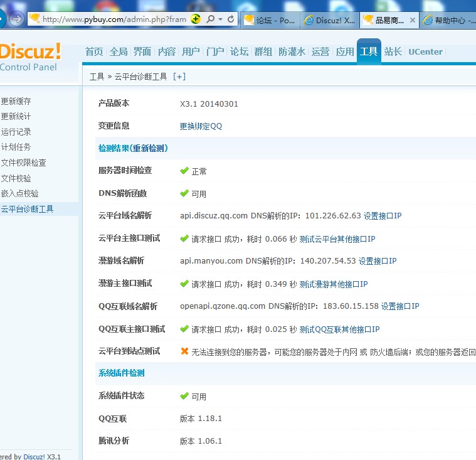Click the 更换绑定QQ link
The height and width of the screenshot is (460, 476).
point(201,126)
